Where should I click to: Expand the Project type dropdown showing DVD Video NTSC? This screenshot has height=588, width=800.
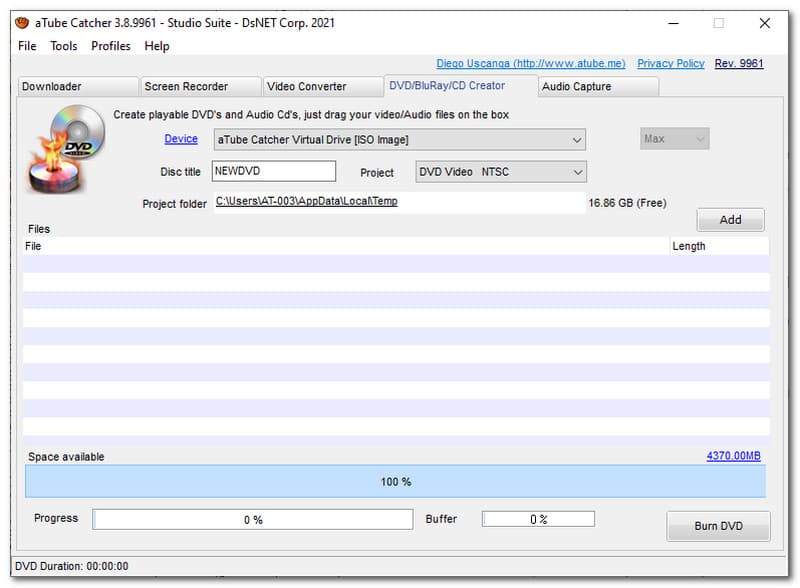[501, 172]
